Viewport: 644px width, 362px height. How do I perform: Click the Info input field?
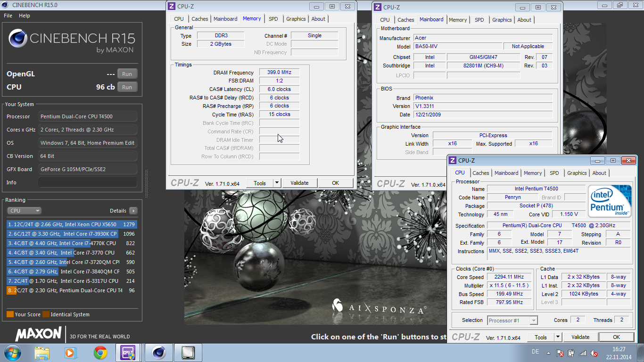pos(88,182)
